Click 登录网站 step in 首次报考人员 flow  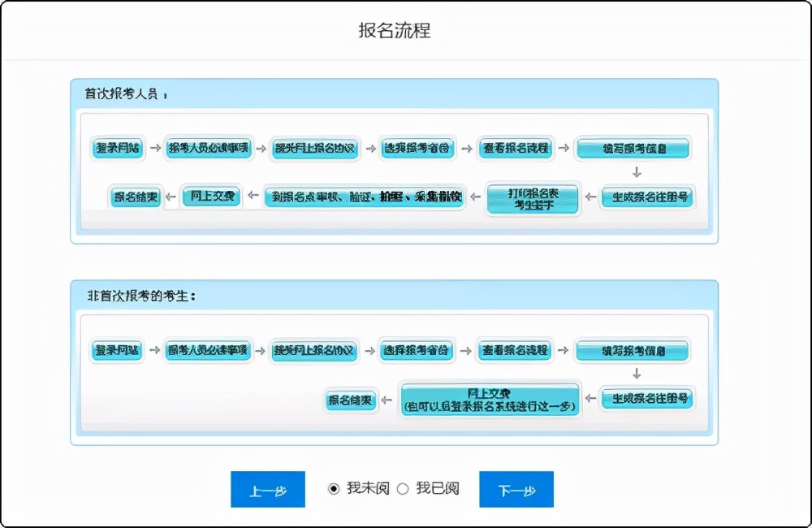point(118,148)
